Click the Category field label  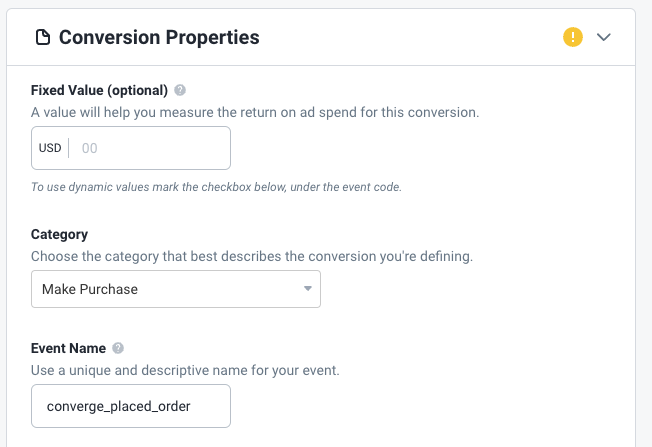click(59, 234)
